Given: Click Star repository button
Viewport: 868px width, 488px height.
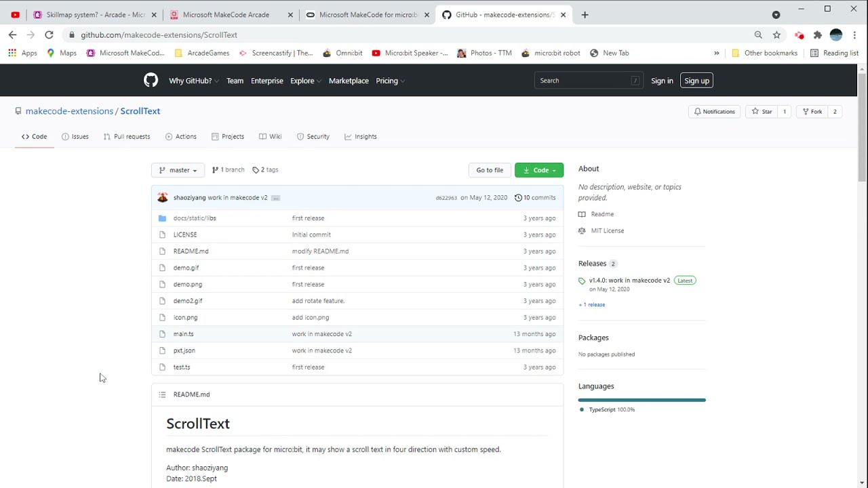Looking at the screenshot, I should pos(762,112).
